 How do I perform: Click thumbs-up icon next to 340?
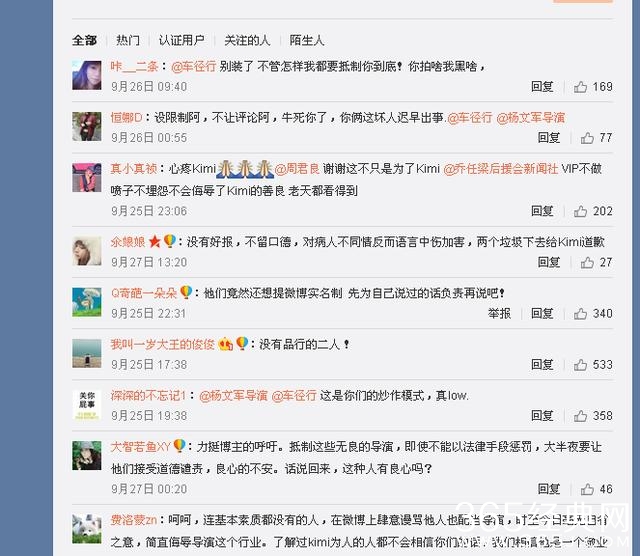[580, 314]
